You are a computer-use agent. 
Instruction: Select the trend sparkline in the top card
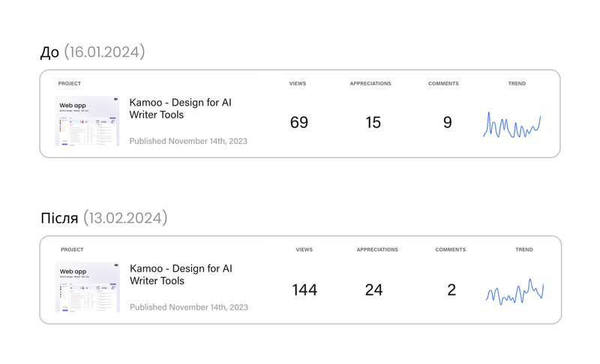(x=512, y=125)
